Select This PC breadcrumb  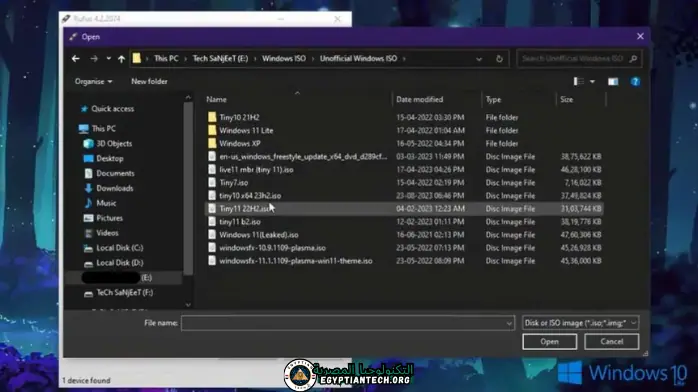pos(166,59)
